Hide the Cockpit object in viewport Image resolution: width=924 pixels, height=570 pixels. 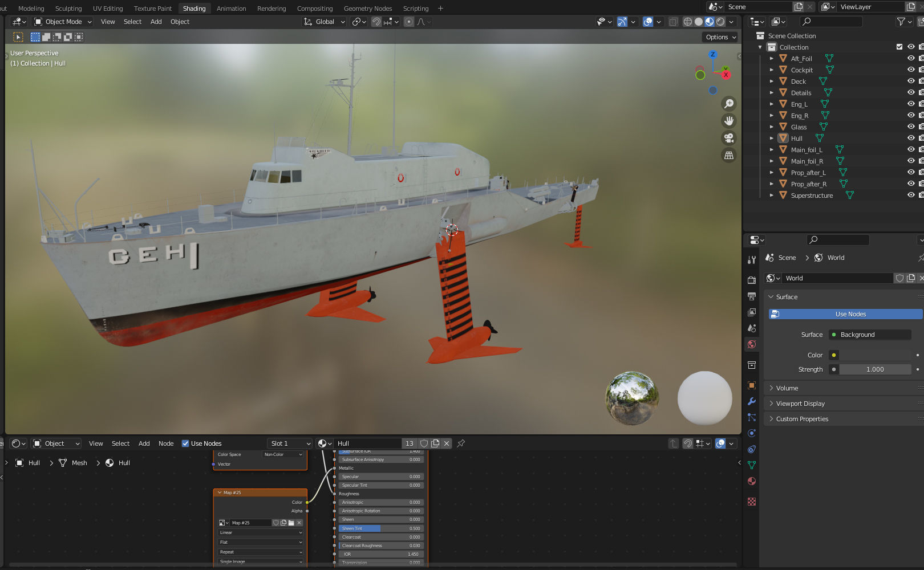(911, 70)
